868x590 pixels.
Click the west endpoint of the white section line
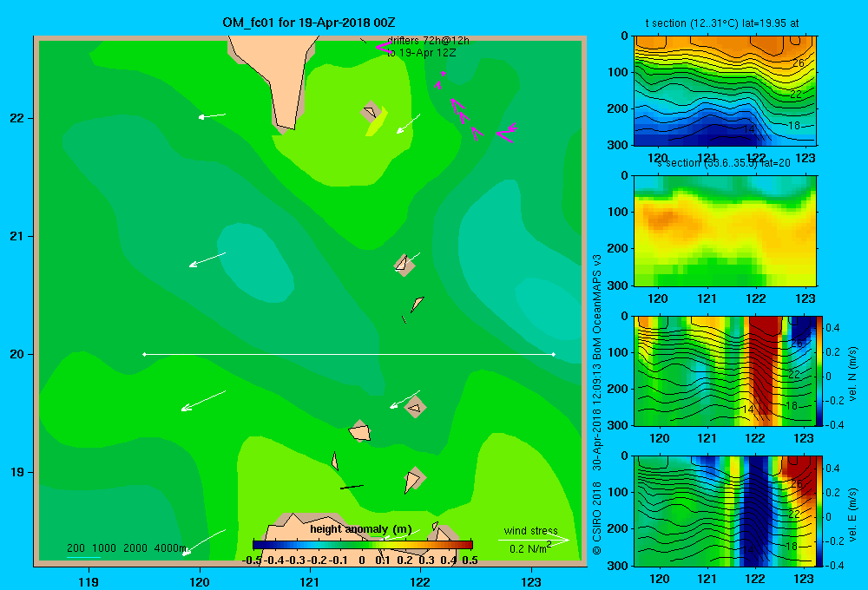pyautogui.click(x=144, y=354)
